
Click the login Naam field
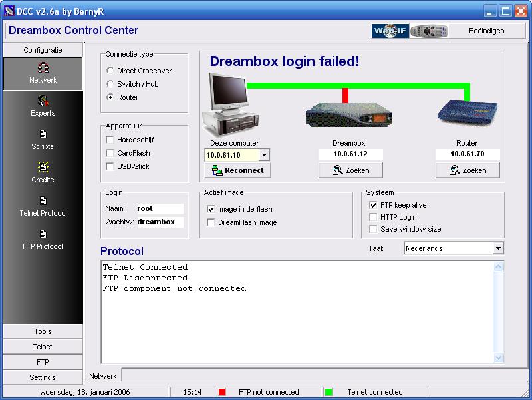coord(160,208)
